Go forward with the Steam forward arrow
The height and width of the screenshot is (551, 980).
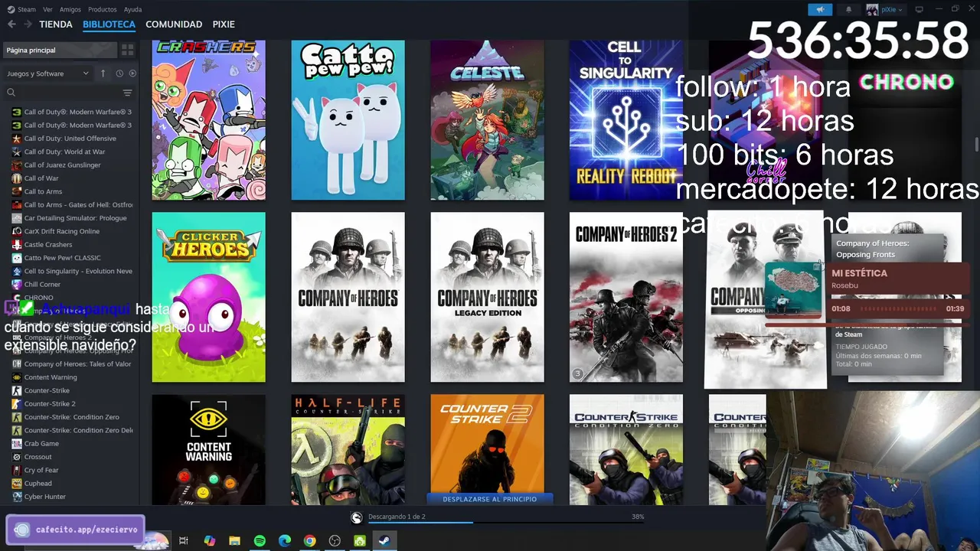click(28, 24)
